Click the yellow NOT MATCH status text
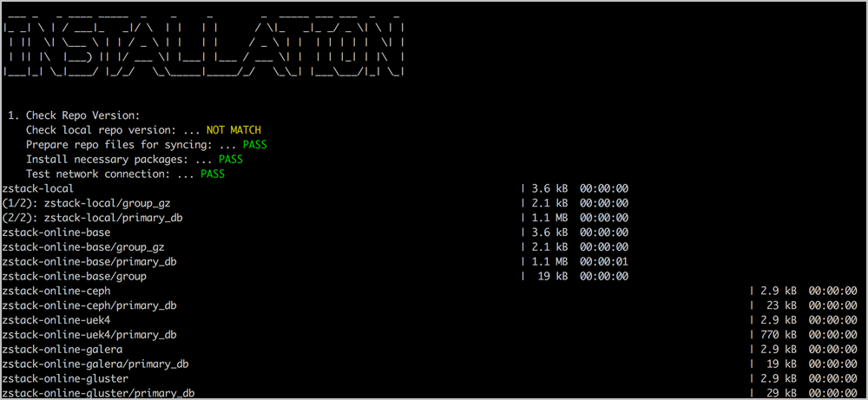The height and width of the screenshot is (400, 868). tap(233, 130)
